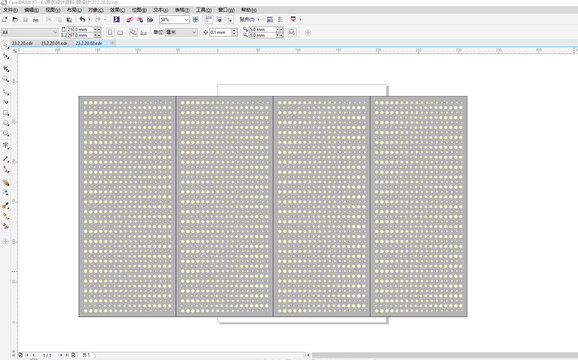This screenshot has width=578, height=360.
Task: Select the Zoom tool in the toolbox
Action: (x=6, y=79)
